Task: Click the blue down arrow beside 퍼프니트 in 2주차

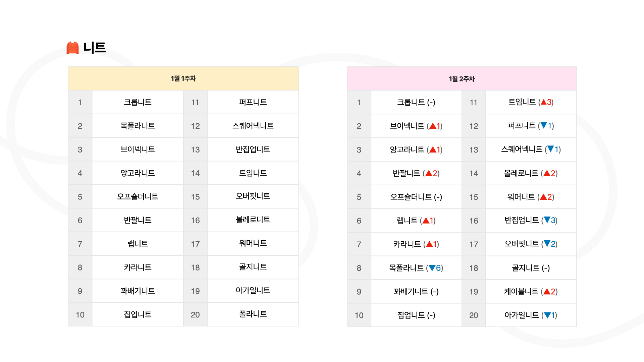Action: (x=544, y=126)
